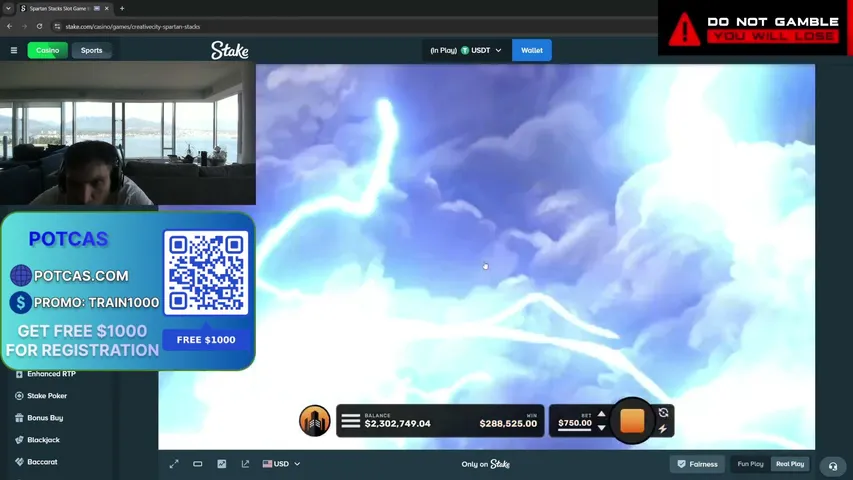Go back in browser history
Image resolution: width=853 pixels, height=480 pixels.
10,26
